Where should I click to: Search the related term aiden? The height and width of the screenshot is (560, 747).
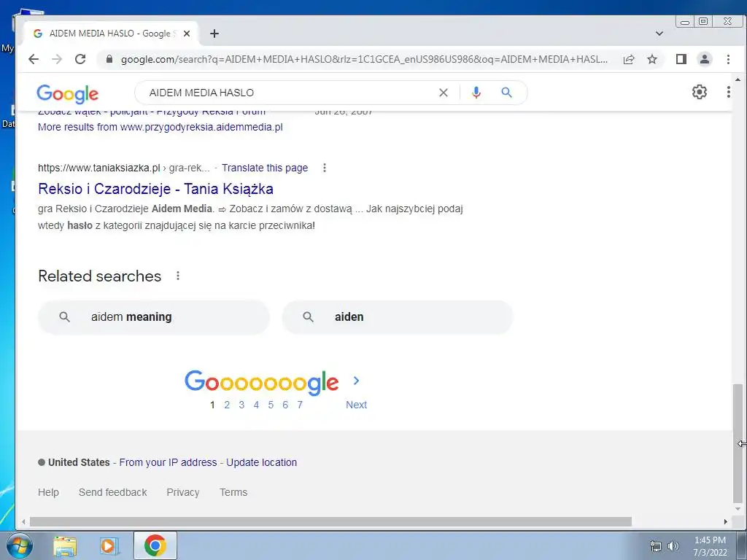398,317
